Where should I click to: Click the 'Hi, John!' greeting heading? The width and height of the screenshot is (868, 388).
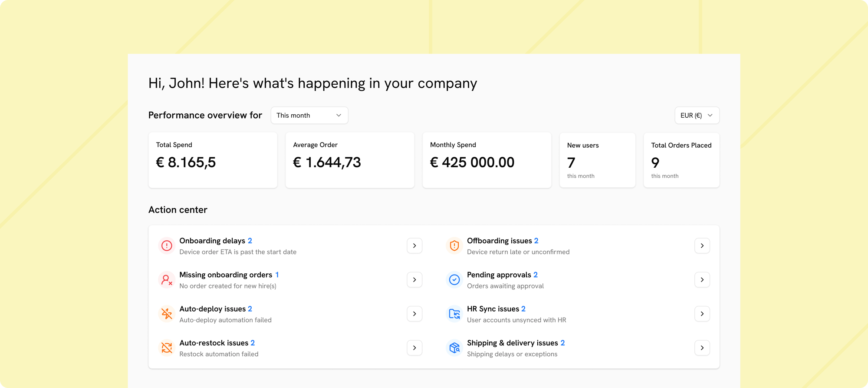313,83
